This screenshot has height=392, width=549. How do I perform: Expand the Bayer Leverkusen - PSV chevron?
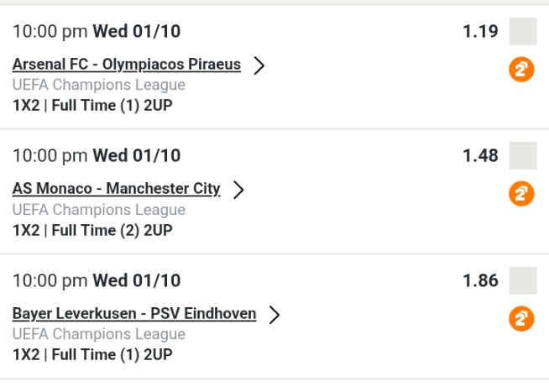click(x=274, y=314)
